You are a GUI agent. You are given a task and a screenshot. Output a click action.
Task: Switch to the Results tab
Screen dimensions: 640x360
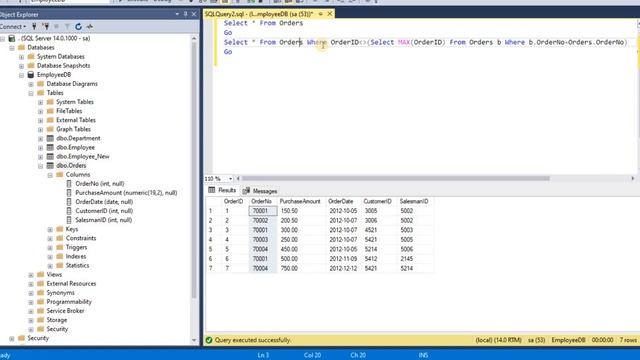[222, 190]
